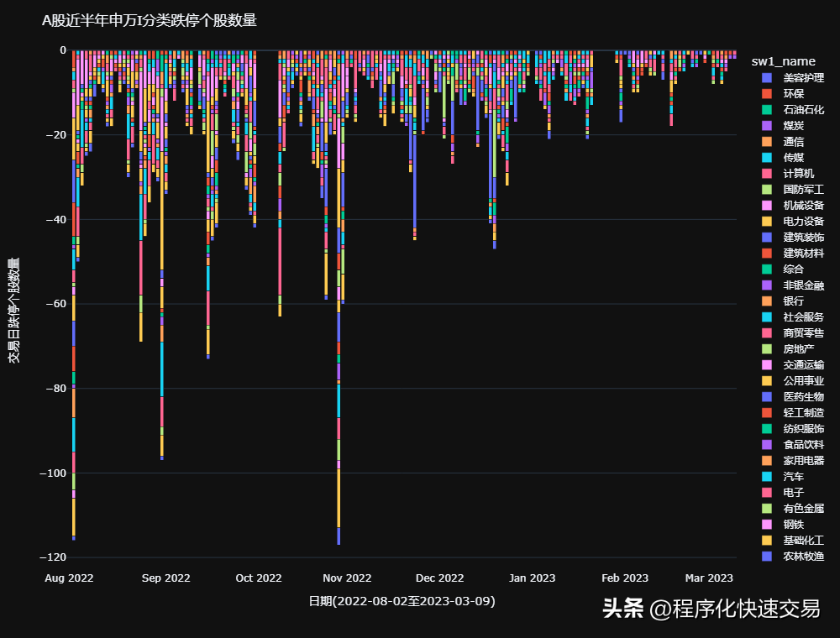Hide the 社会服务 series via legend
The height and width of the screenshot is (638, 840).
pyautogui.click(x=793, y=317)
